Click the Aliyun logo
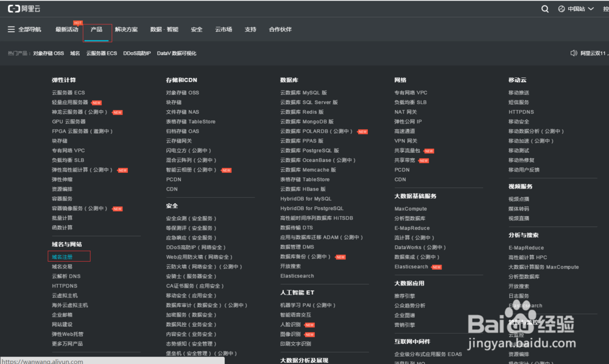 point(24,9)
